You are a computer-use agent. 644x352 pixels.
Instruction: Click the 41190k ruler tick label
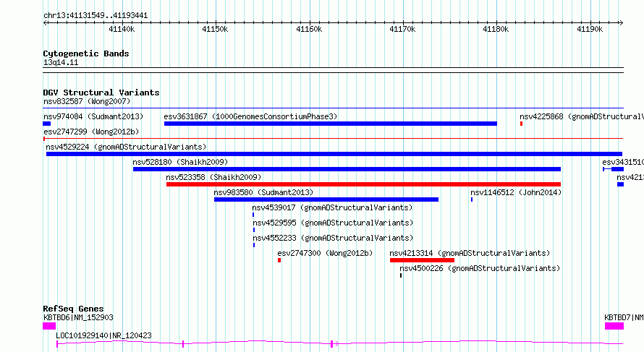pyautogui.click(x=590, y=29)
